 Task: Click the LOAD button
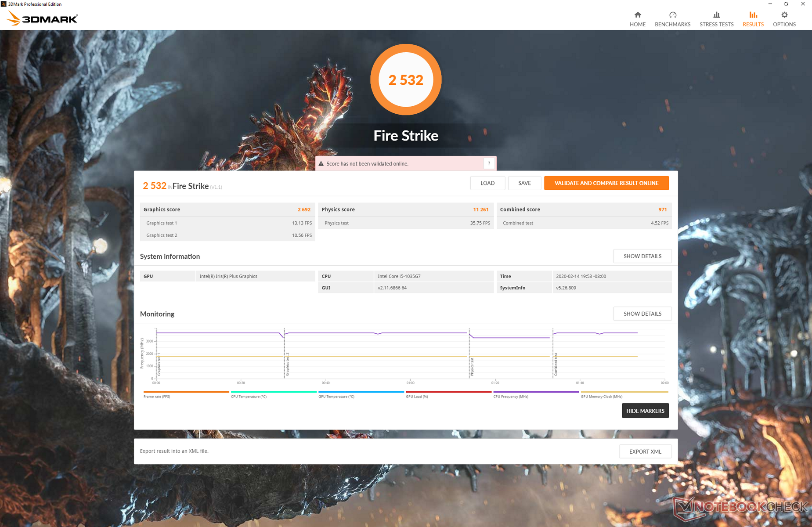coord(487,183)
